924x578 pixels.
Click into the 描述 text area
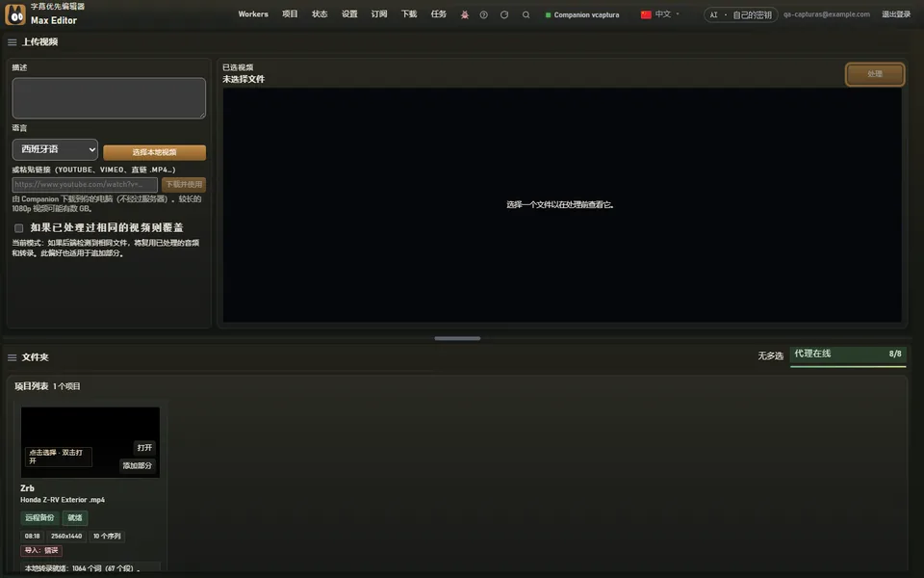109,98
